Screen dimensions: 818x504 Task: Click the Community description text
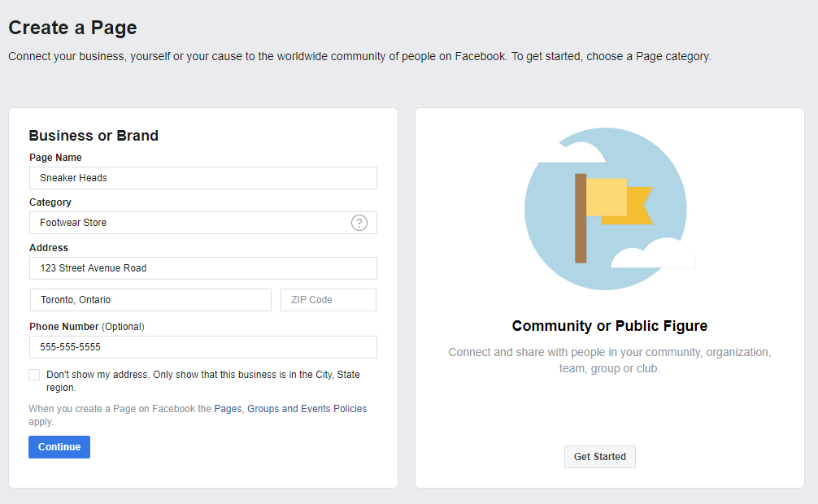[609, 360]
